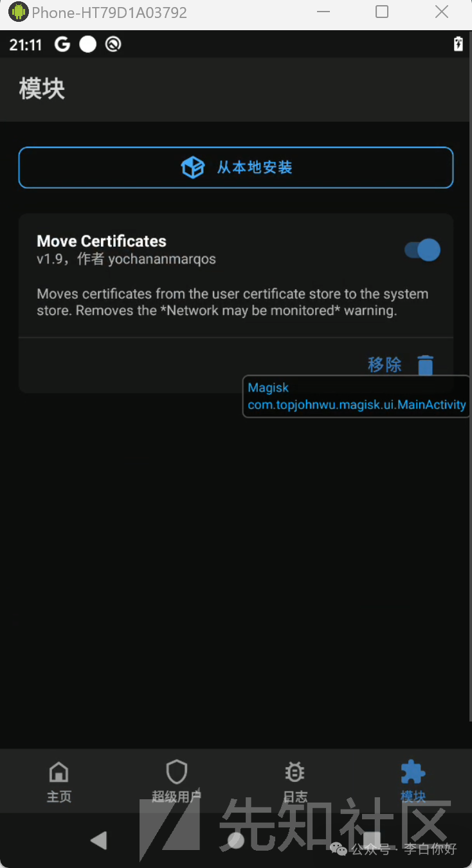The height and width of the screenshot is (868, 472).
Task: Switch to the 日志 tab label
Action: [295, 797]
